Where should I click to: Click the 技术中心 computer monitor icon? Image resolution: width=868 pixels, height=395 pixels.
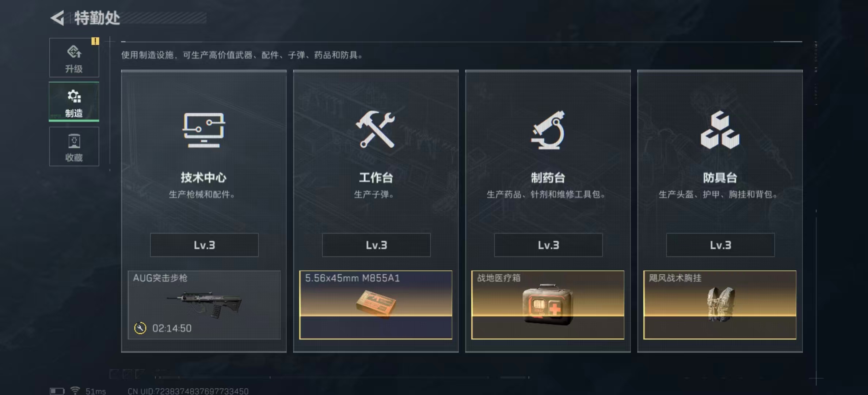tap(204, 130)
